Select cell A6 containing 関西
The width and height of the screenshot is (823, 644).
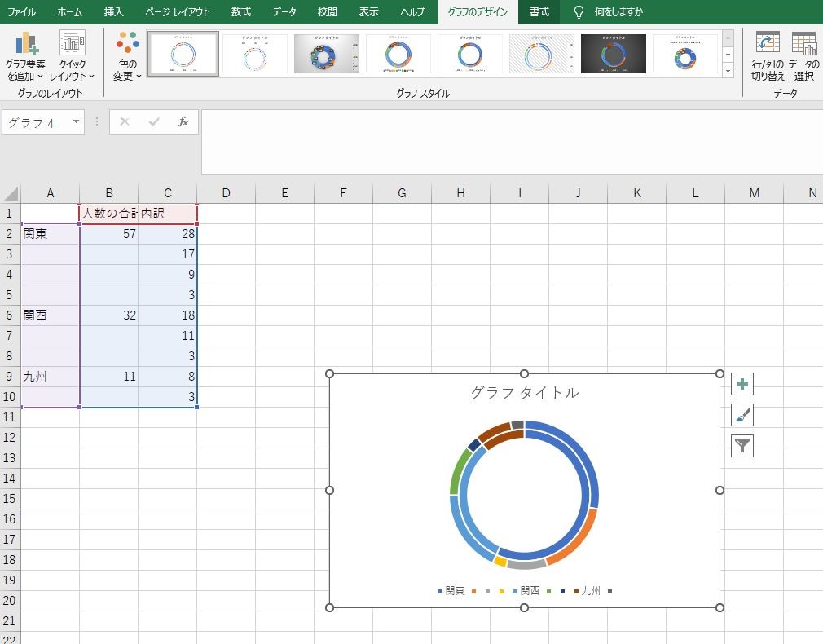(x=51, y=315)
